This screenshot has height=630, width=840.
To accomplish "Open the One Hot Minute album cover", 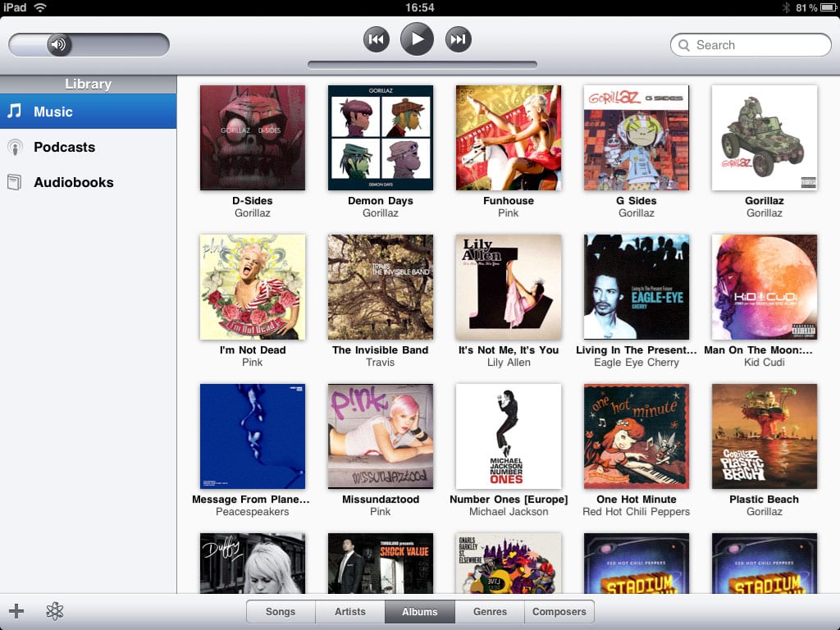I will pyautogui.click(x=637, y=436).
